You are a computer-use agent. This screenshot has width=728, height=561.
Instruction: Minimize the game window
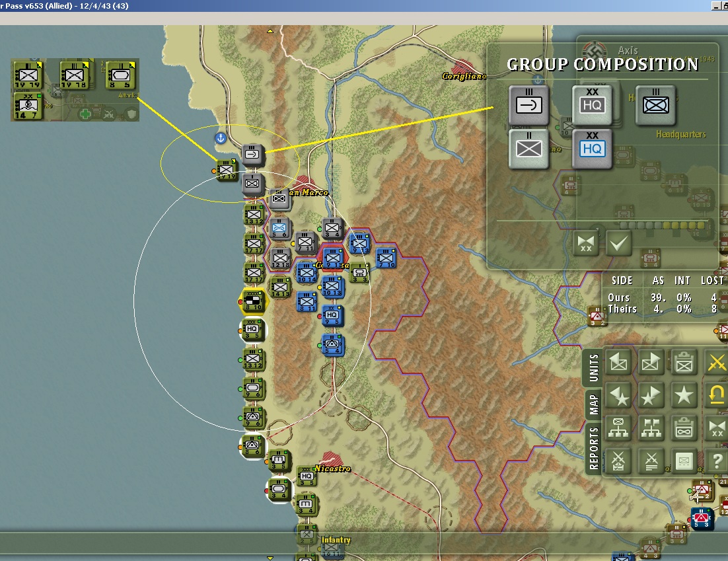[x=716, y=5]
